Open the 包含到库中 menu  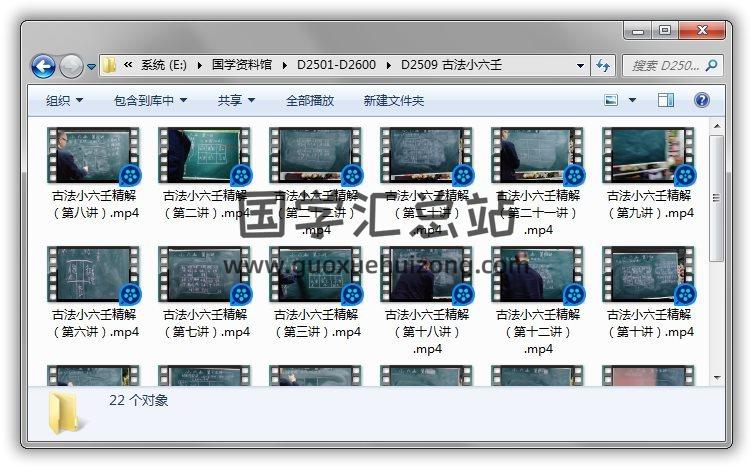coord(150,100)
